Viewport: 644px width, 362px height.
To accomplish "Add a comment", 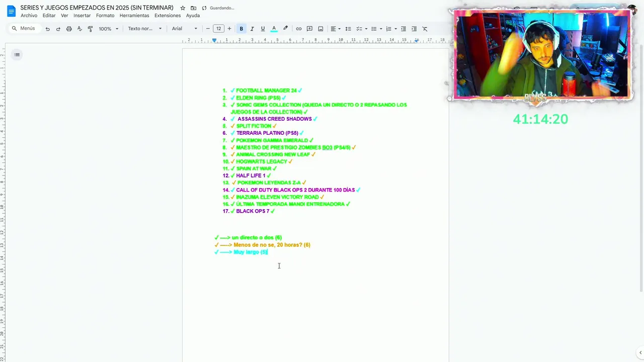I will (309, 29).
